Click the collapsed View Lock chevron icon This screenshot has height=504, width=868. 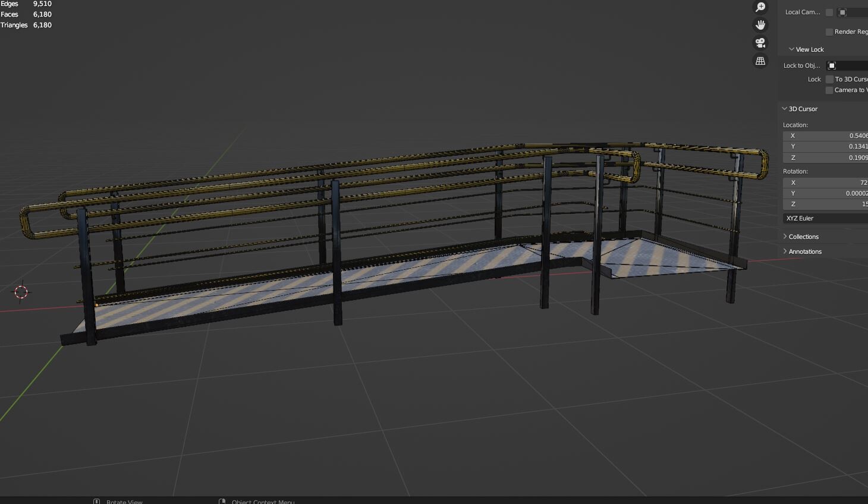[x=791, y=49]
